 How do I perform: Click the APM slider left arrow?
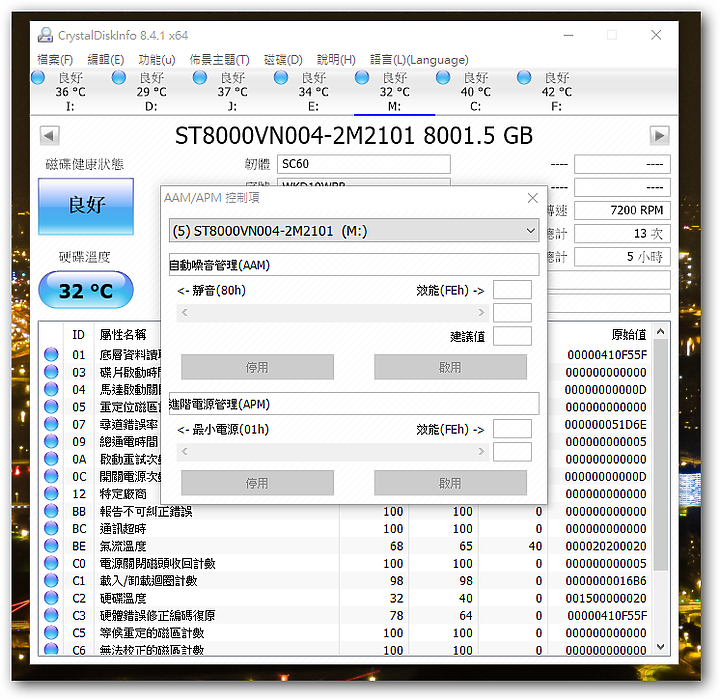(185, 452)
